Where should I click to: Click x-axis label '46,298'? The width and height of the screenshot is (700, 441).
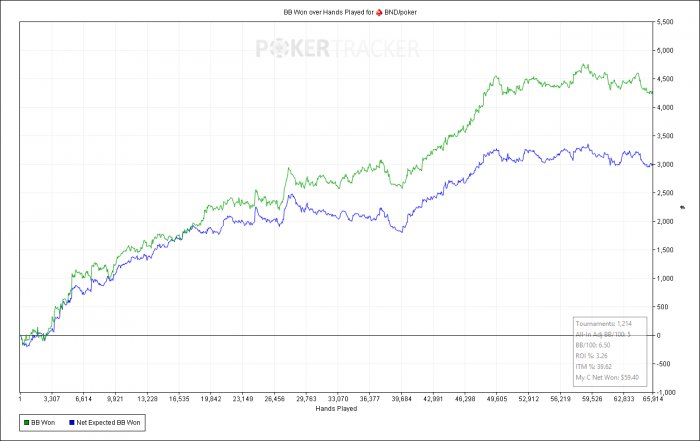click(465, 398)
